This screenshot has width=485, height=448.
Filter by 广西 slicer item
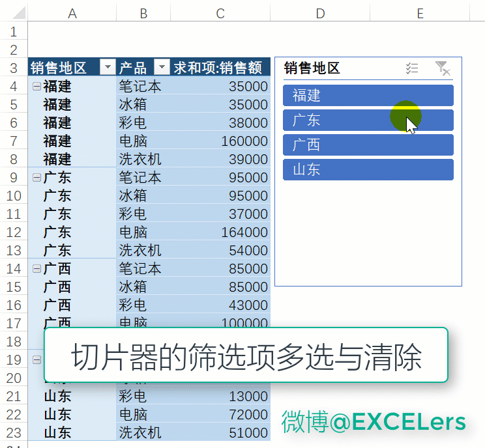tap(368, 145)
